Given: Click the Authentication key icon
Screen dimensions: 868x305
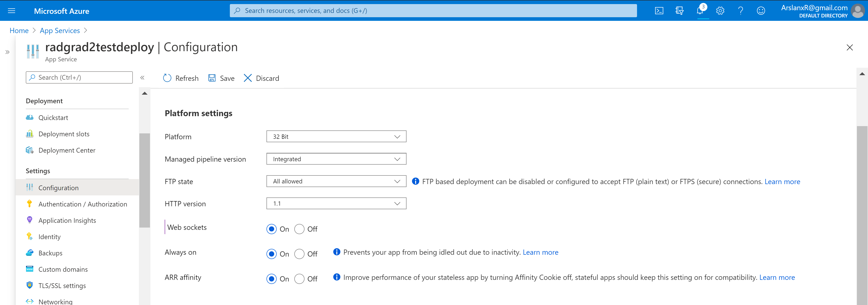Looking at the screenshot, I should [30, 204].
